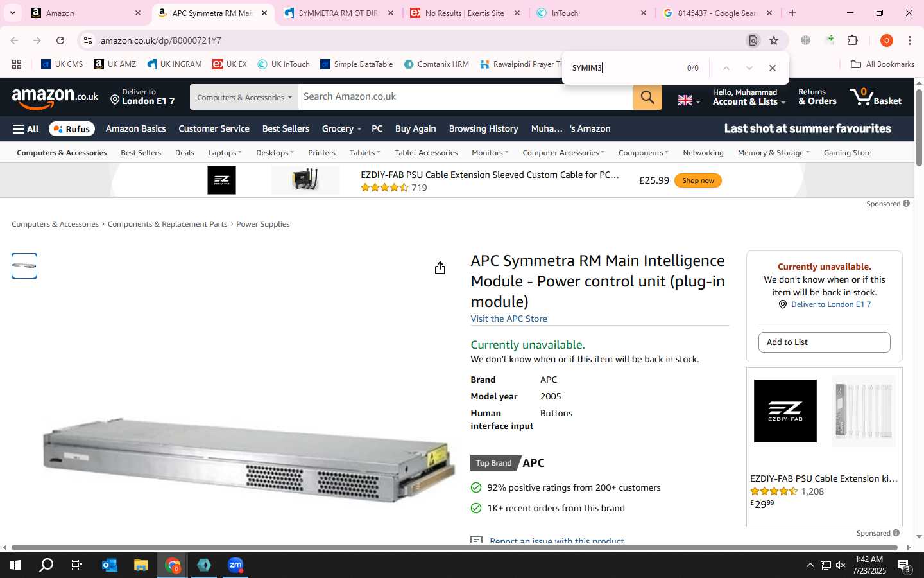
Task: Open Task View on the taskbar
Action: tap(77, 565)
